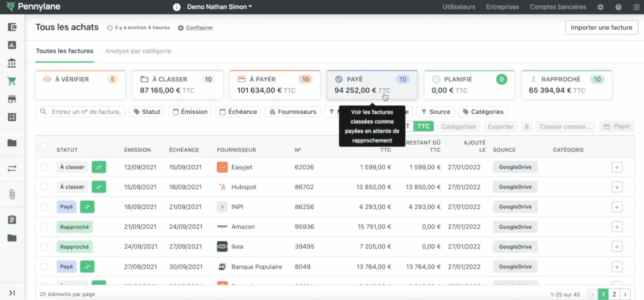
Task: Select the Amazon invoice row checkbox
Action: click(x=43, y=227)
